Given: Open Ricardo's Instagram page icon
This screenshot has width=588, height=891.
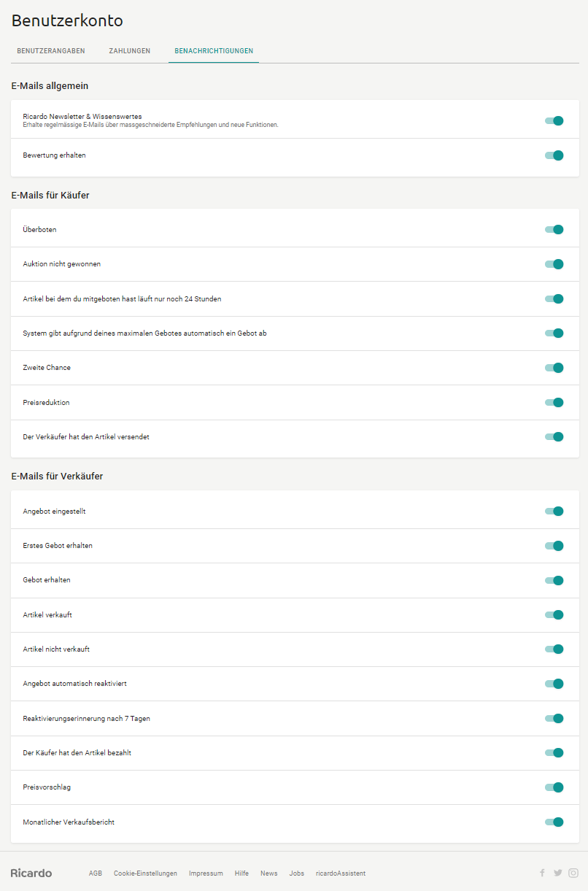Looking at the screenshot, I should (x=573, y=873).
